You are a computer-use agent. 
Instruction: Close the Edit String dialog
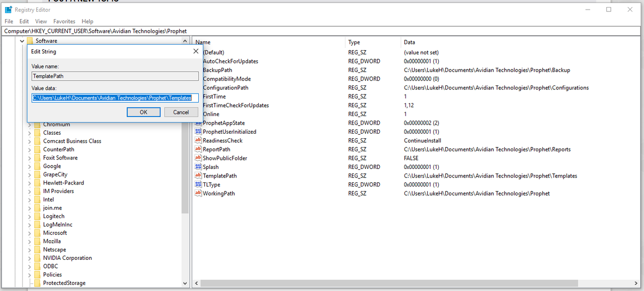(x=196, y=51)
